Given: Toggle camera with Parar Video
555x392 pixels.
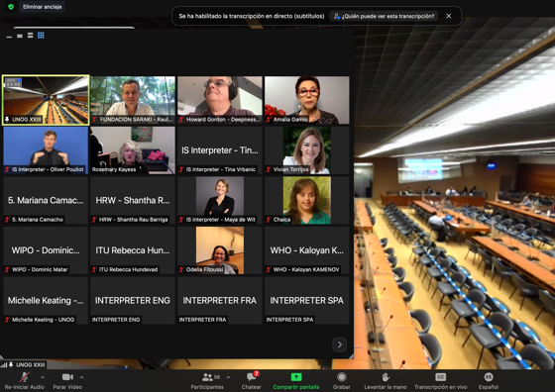Looking at the screenshot, I should 67,381.
